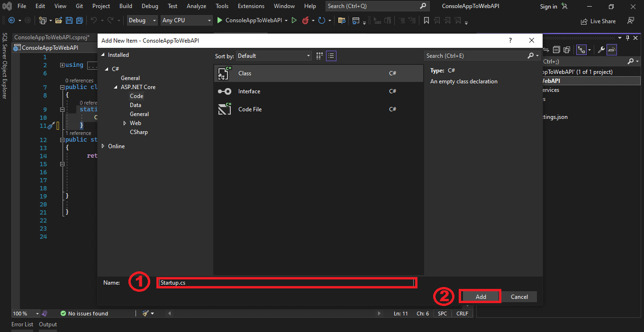Open the Debug configuration dropdown
644x332 pixels.
tap(142, 20)
